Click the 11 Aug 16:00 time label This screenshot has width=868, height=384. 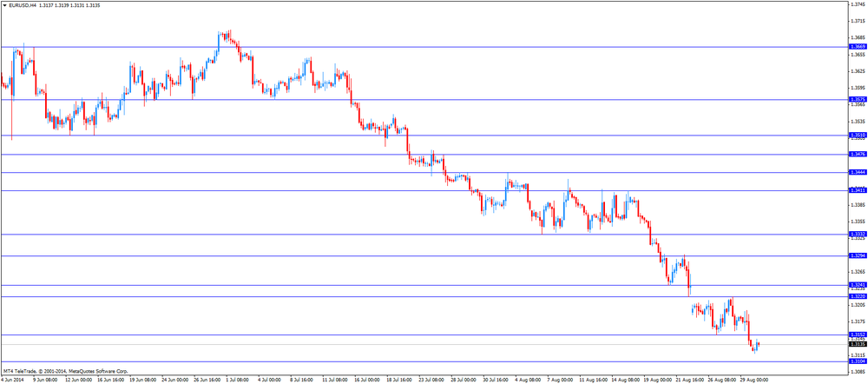click(x=594, y=381)
